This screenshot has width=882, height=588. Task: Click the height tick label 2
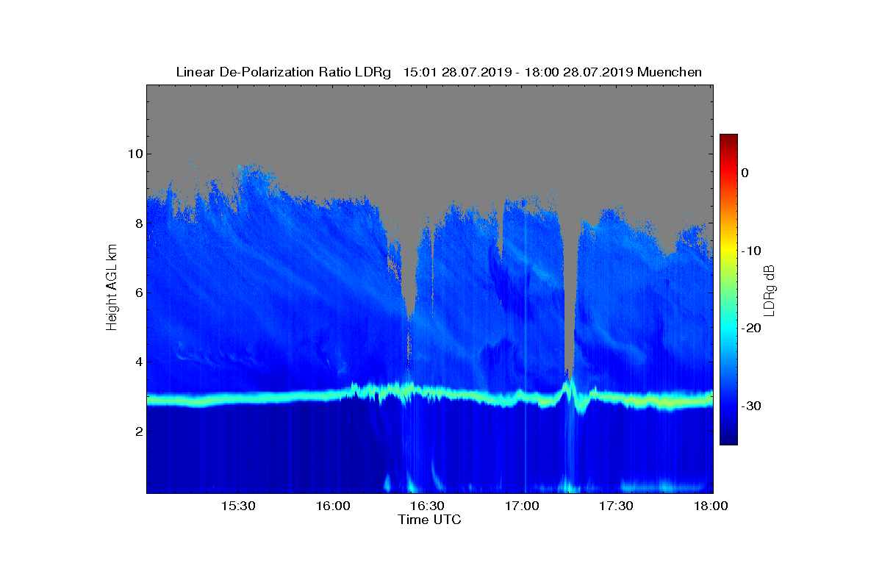coord(137,431)
